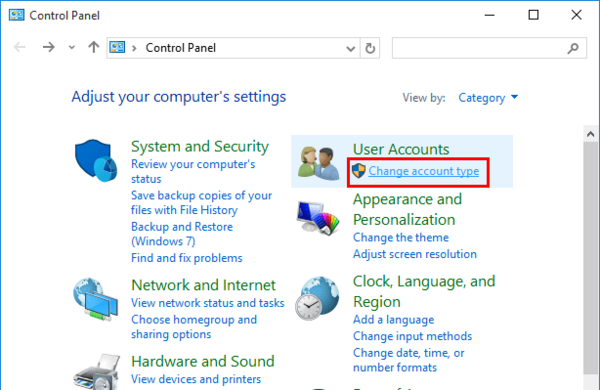Click the scrollbar up arrow

[590, 134]
